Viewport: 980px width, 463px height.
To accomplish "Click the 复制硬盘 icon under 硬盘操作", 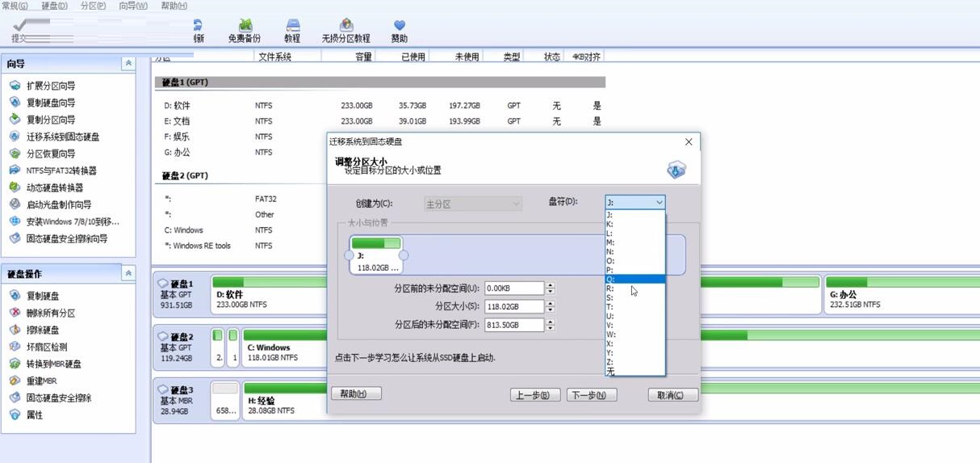I will click(15, 296).
